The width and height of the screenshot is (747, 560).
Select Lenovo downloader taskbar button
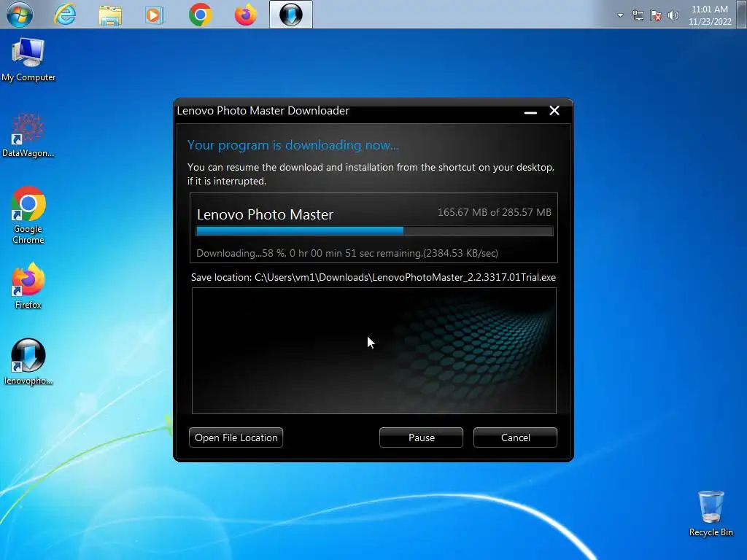coord(291,15)
